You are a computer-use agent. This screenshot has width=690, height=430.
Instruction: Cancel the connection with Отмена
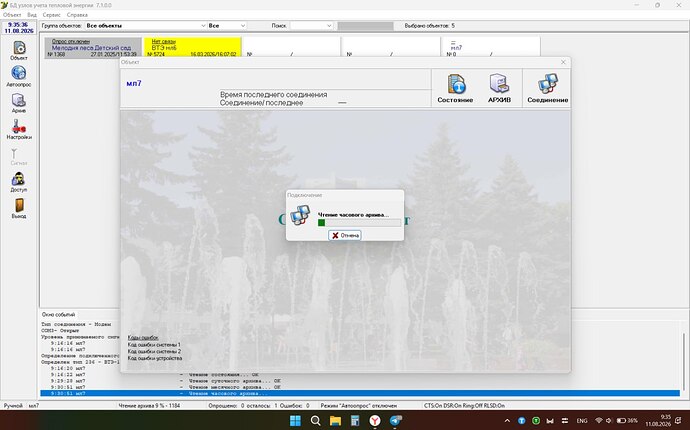pyautogui.click(x=345, y=235)
